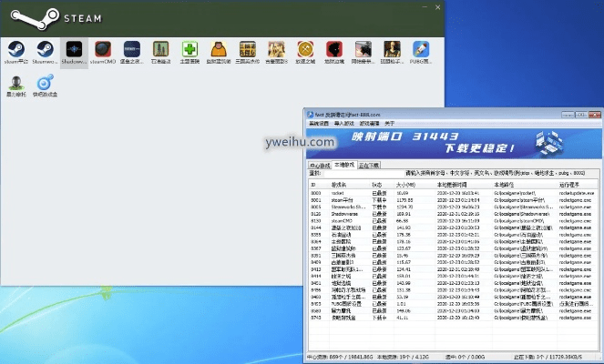
Task: Switch to the 中心游戏 tab
Action: tap(320, 165)
